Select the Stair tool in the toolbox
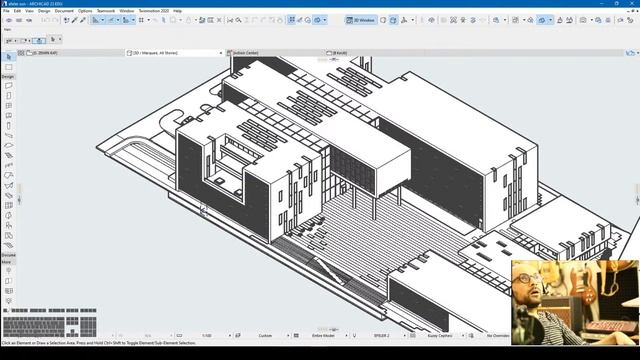 click(x=9, y=156)
